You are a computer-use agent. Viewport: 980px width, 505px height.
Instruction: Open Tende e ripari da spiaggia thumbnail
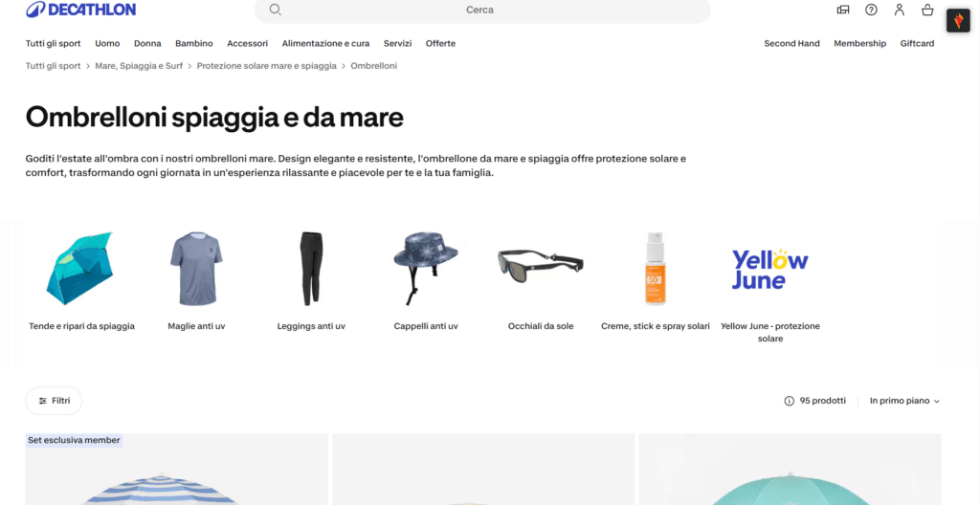[x=81, y=269]
